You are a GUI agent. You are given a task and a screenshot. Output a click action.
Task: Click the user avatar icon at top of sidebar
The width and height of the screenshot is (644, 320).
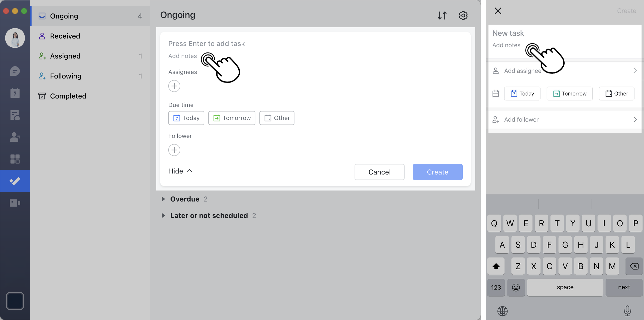(15, 38)
